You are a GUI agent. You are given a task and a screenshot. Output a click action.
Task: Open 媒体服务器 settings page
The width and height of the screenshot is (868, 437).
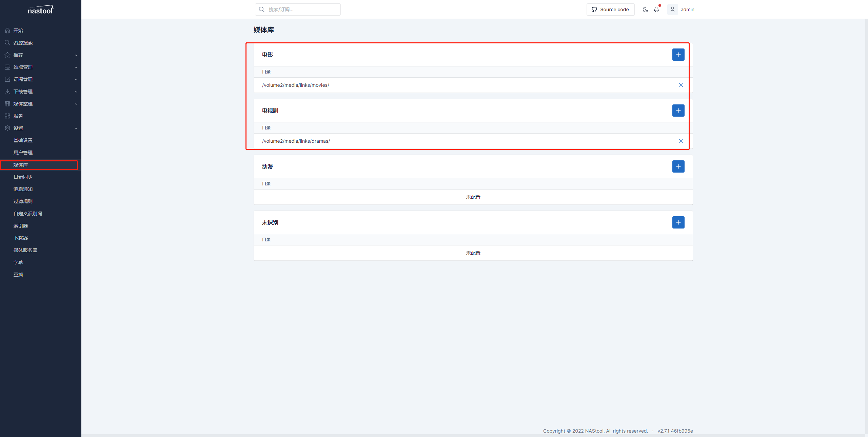[x=25, y=250]
